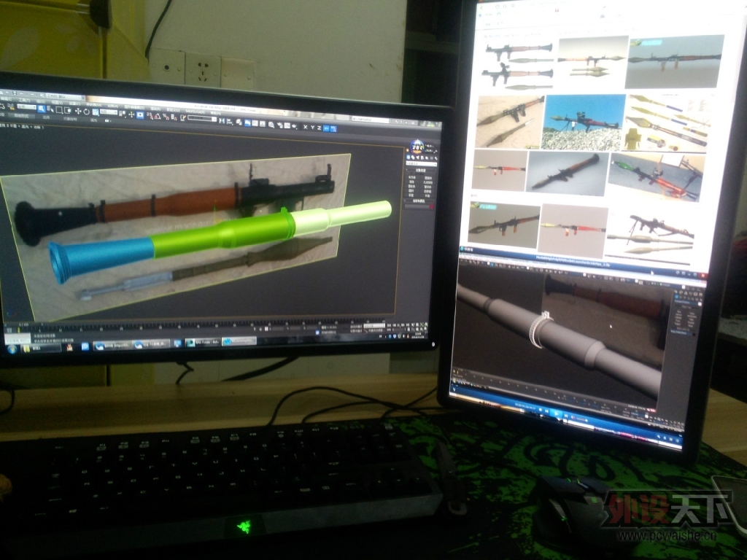Image resolution: width=747 pixels, height=560 pixels.
Task: Choose the Select and Move tool
Action: [78, 111]
